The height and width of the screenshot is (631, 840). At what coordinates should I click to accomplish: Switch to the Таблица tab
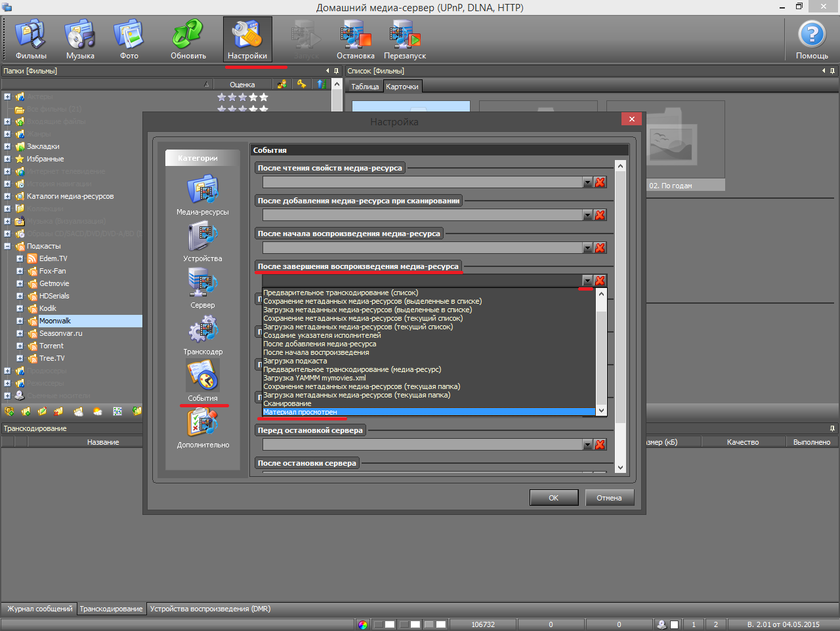[365, 87]
